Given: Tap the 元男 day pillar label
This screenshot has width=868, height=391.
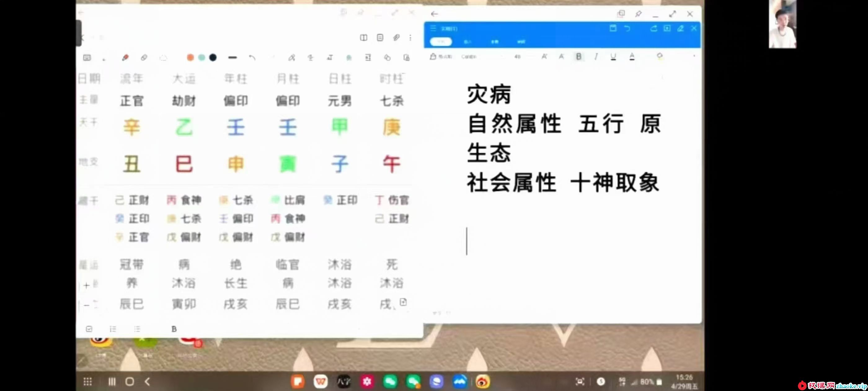Looking at the screenshot, I should pos(340,101).
